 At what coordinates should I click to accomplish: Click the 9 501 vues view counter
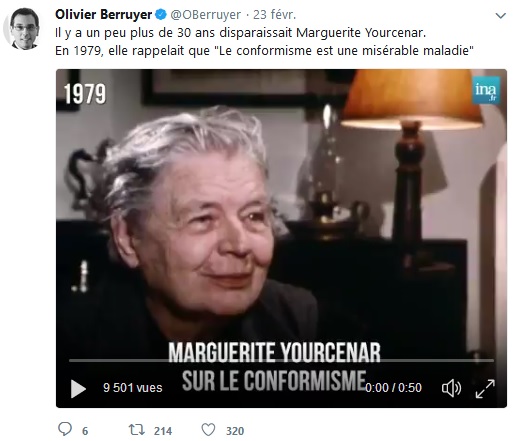point(133,388)
